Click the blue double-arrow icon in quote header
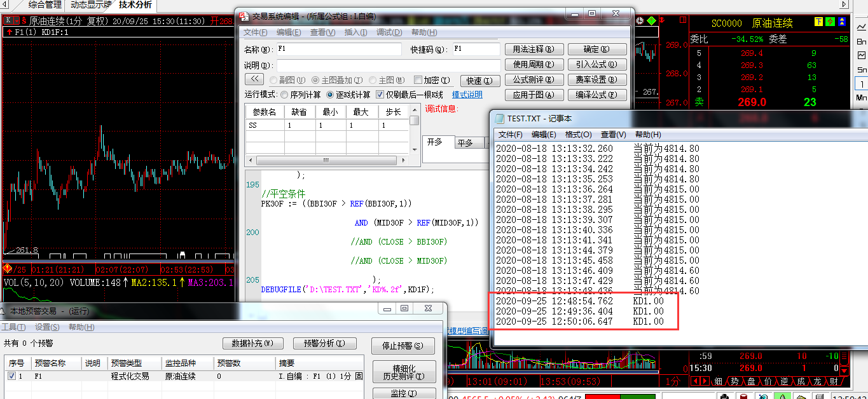The image size is (868, 399). tap(841, 23)
